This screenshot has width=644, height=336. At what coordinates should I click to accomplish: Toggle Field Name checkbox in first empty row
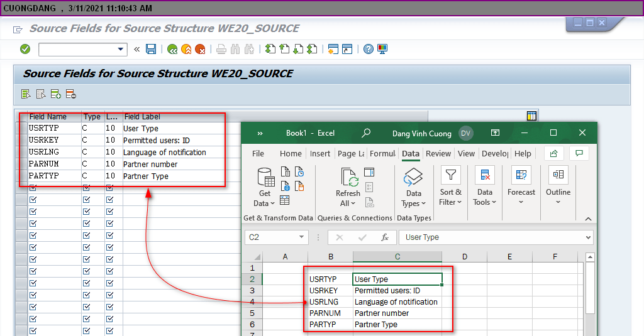pos(33,188)
